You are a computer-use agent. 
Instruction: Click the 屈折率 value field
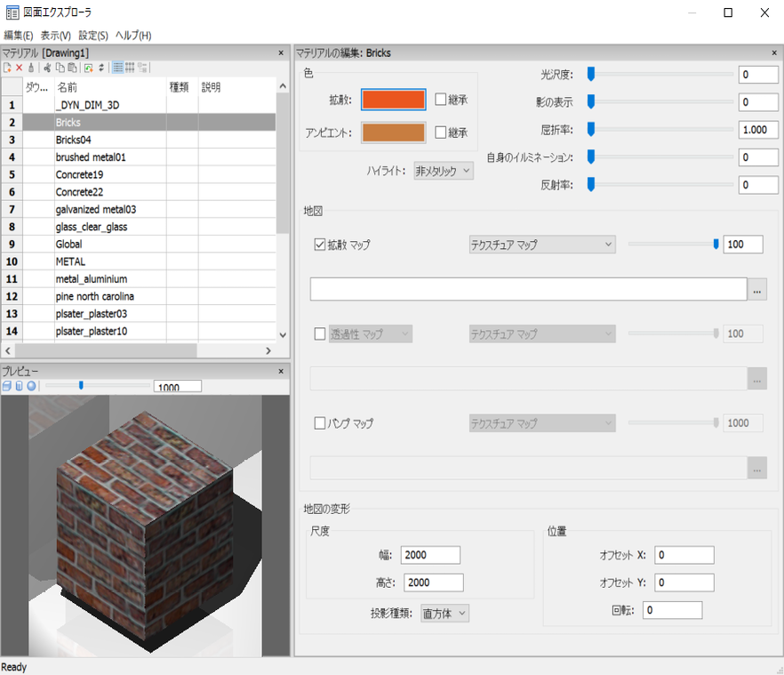(758, 130)
